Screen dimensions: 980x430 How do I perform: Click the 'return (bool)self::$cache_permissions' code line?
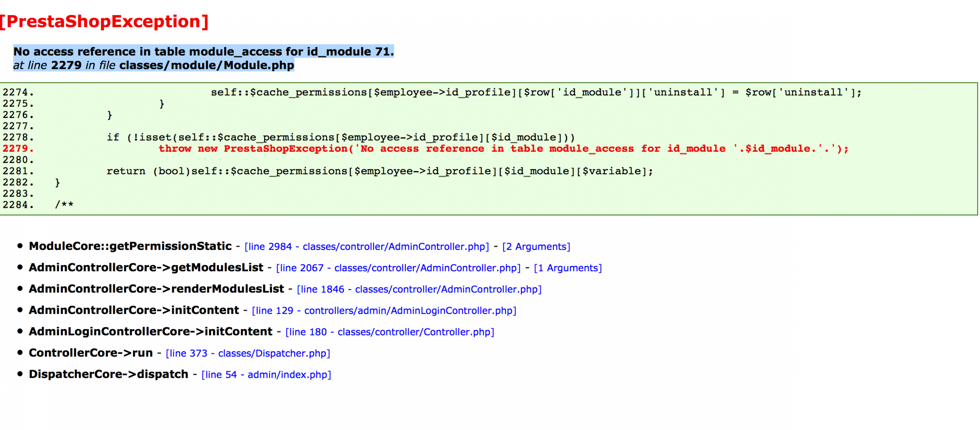point(380,171)
